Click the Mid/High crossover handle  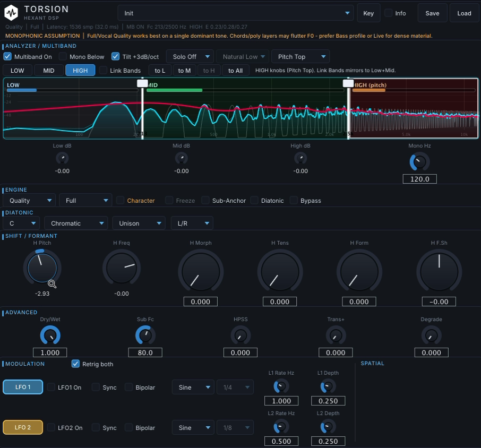[x=348, y=83]
